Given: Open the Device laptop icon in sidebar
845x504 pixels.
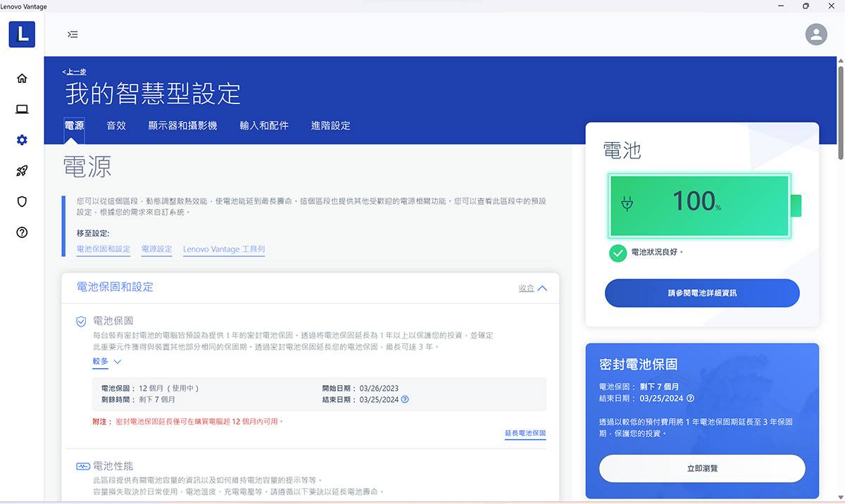Looking at the screenshot, I should click(22, 109).
